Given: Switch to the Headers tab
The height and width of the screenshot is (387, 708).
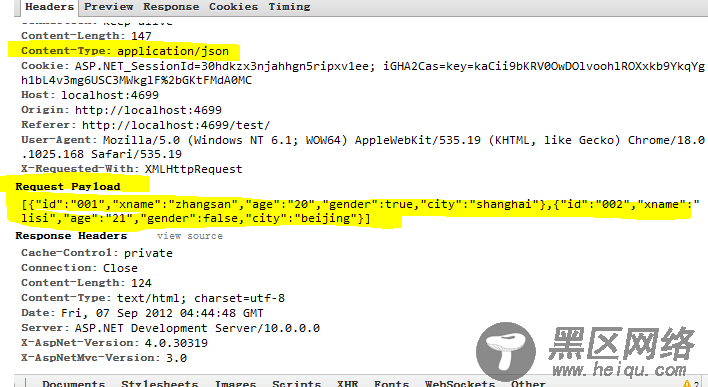Looking at the screenshot, I should point(49,7).
